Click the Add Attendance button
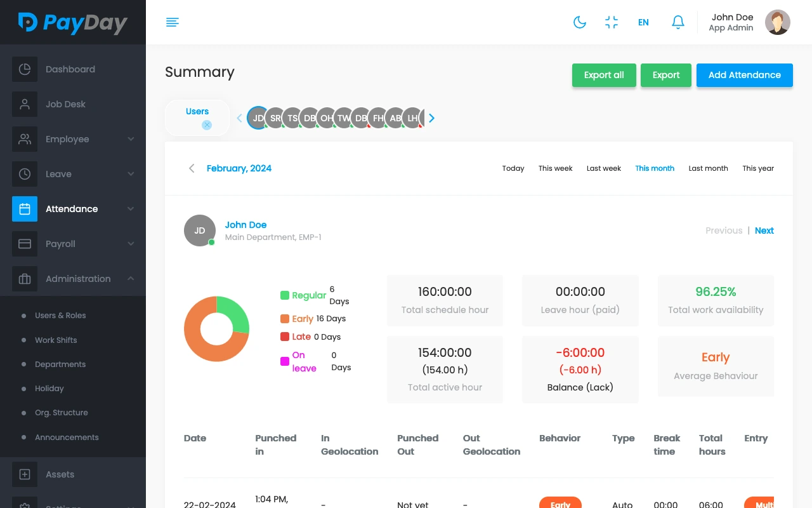 pos(744,75)
